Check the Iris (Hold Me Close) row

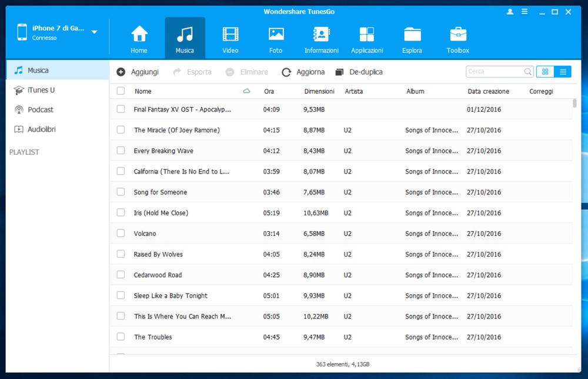click(121, 212)
